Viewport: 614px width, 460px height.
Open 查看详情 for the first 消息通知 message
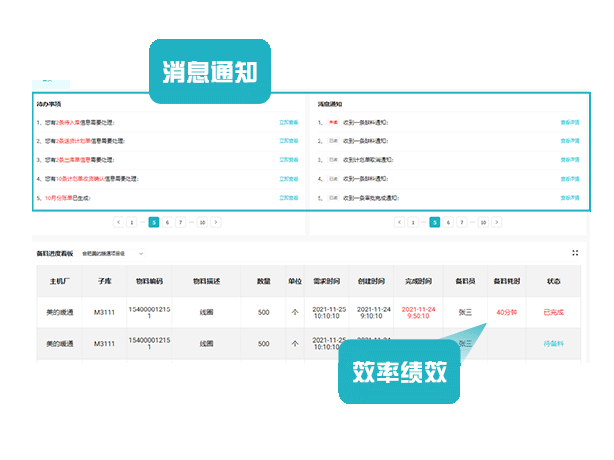[570, 123]
